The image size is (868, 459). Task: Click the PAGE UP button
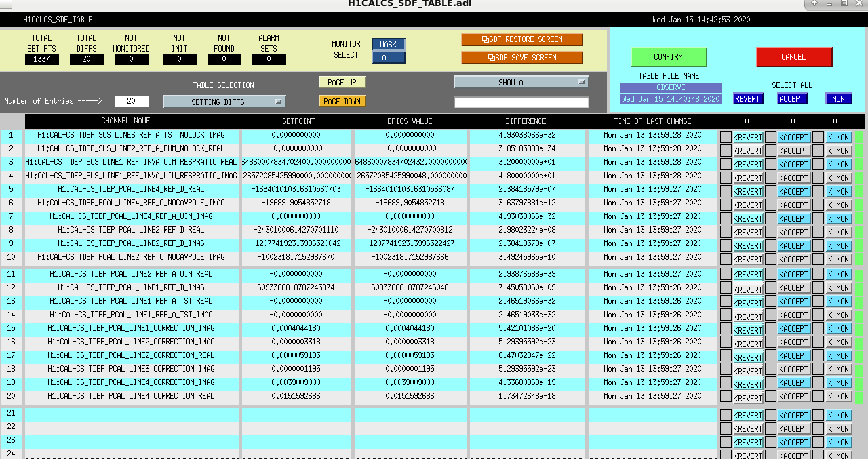tap(342, 82)
